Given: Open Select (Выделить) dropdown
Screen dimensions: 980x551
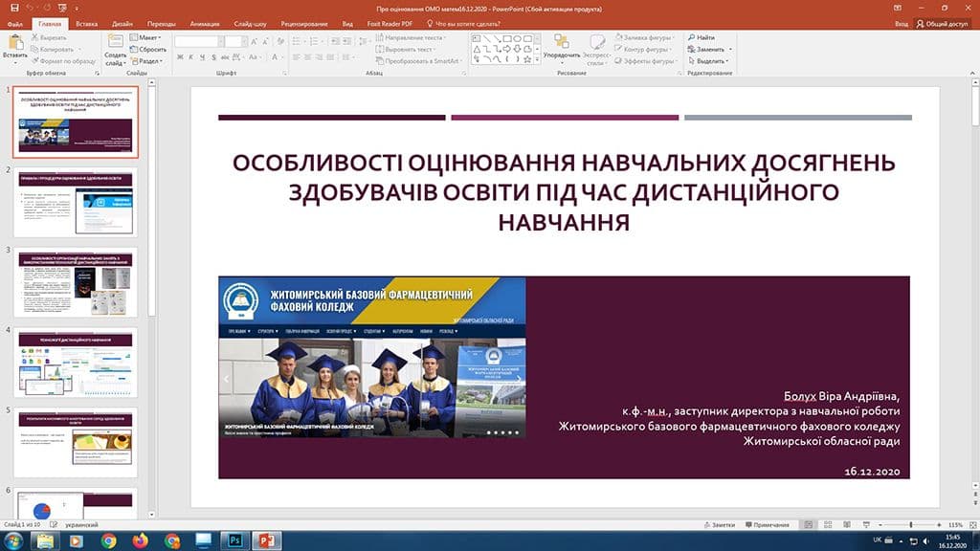Looking at the screenshot, I should point(709,61).
